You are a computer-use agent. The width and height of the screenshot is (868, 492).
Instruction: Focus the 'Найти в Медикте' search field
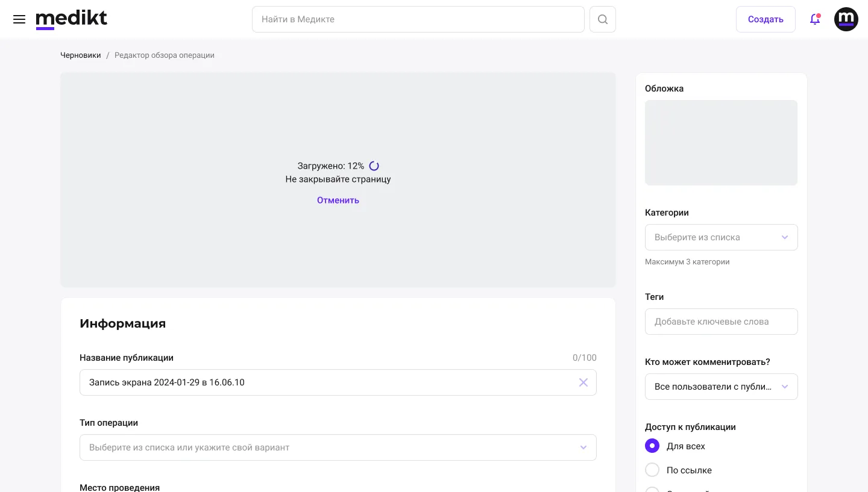pyautogui.click(x=418, y=19)
